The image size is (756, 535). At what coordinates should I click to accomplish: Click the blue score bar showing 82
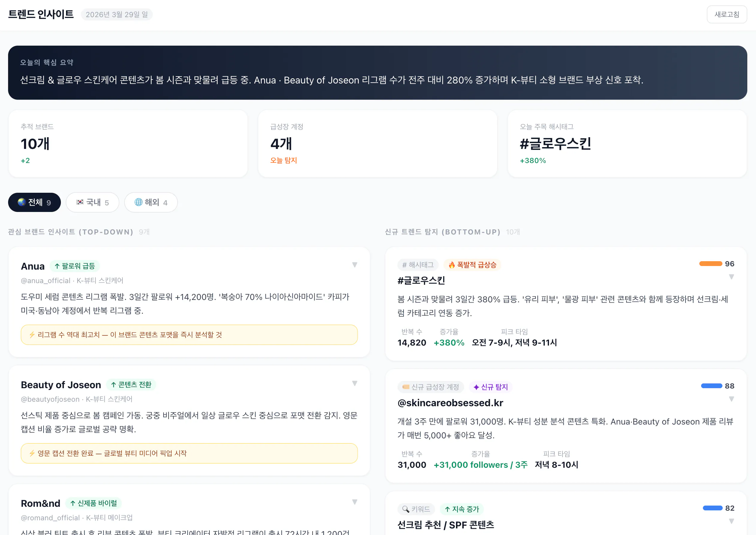click(712, 508)
